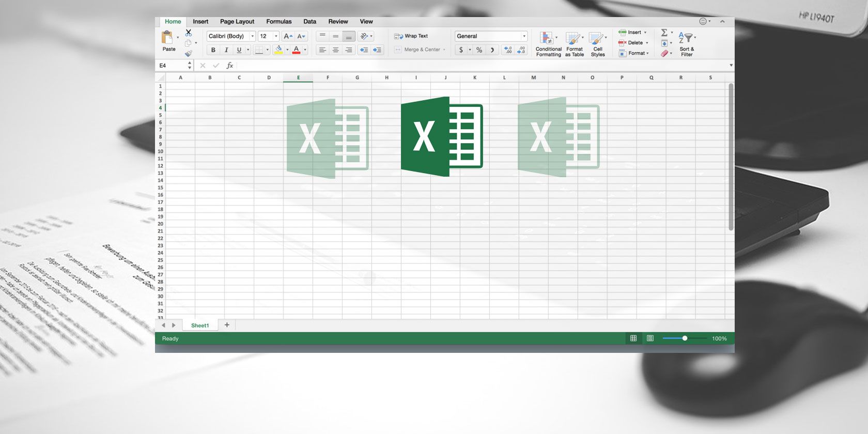This screenshot has height=434, width=868.
Task: Toggle middle vertical alignment
Action: (x=336, y=36)
